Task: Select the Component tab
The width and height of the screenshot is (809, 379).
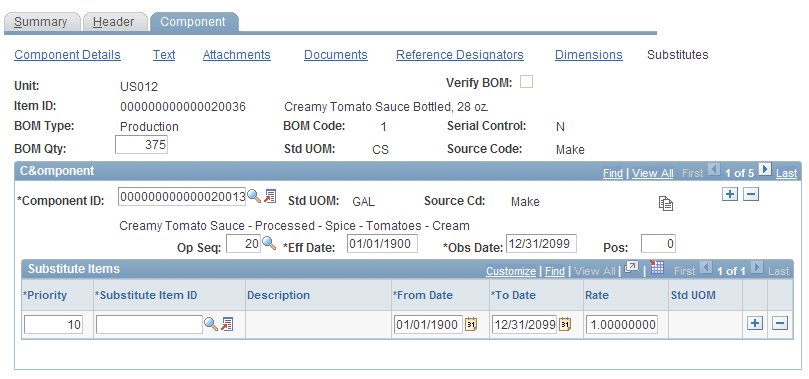Action: (194, 22)
